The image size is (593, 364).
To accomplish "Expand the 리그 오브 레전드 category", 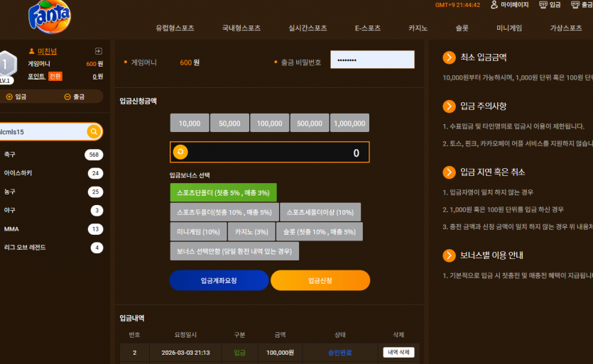I will [51, 248].
